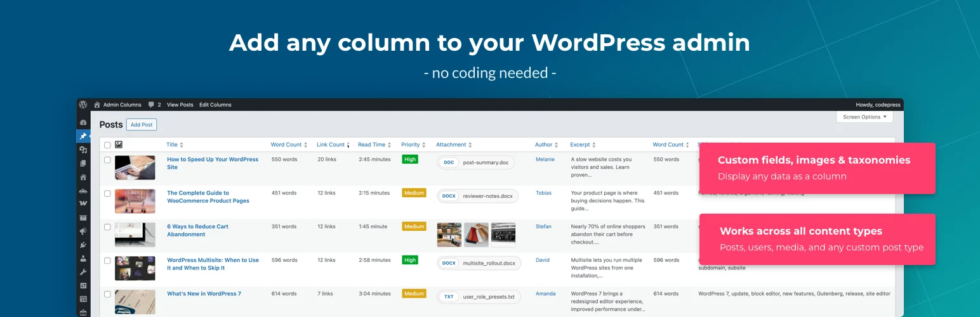Screen dimensions: 980x317
Task: Click the featured image column header icon
Action: coord(119,145)
